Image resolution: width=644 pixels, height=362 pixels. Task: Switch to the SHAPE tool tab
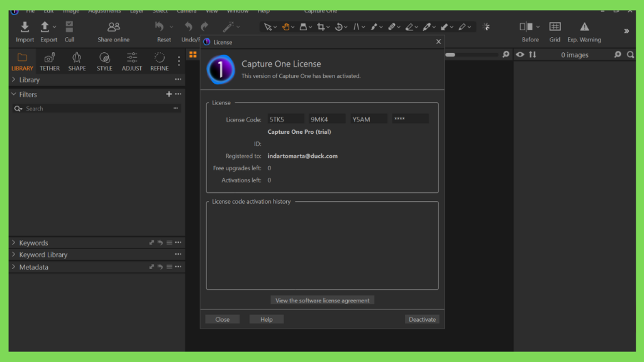77,62
